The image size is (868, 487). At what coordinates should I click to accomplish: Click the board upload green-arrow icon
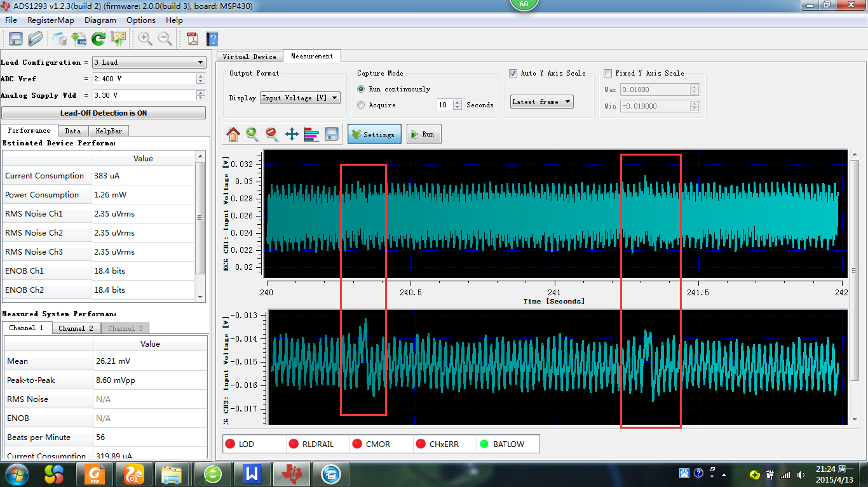point(118,39)
